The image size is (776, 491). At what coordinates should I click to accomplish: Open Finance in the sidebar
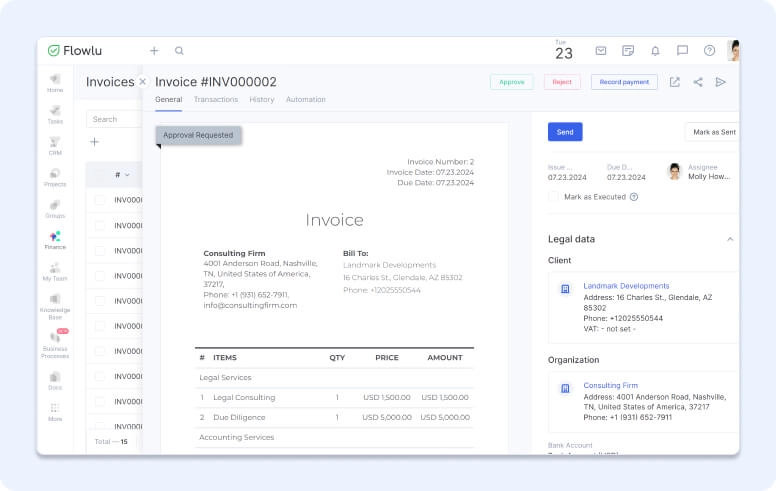(55, 240)
